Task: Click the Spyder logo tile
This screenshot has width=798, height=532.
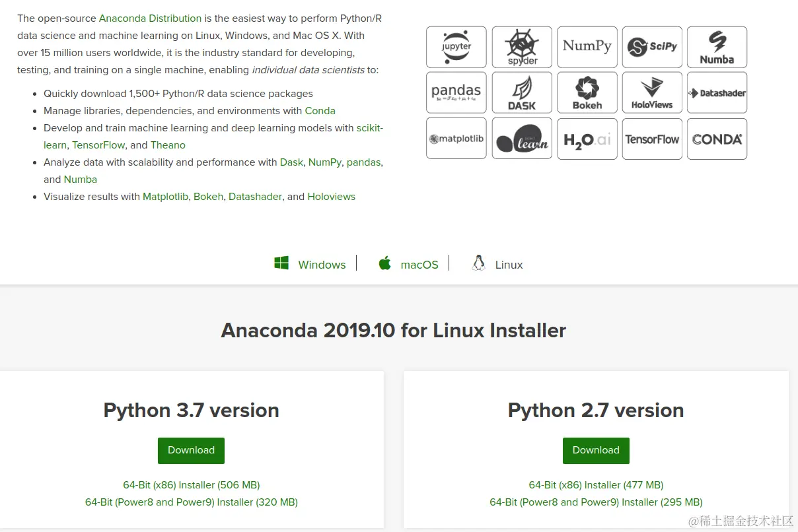Action: coord(522,47)
